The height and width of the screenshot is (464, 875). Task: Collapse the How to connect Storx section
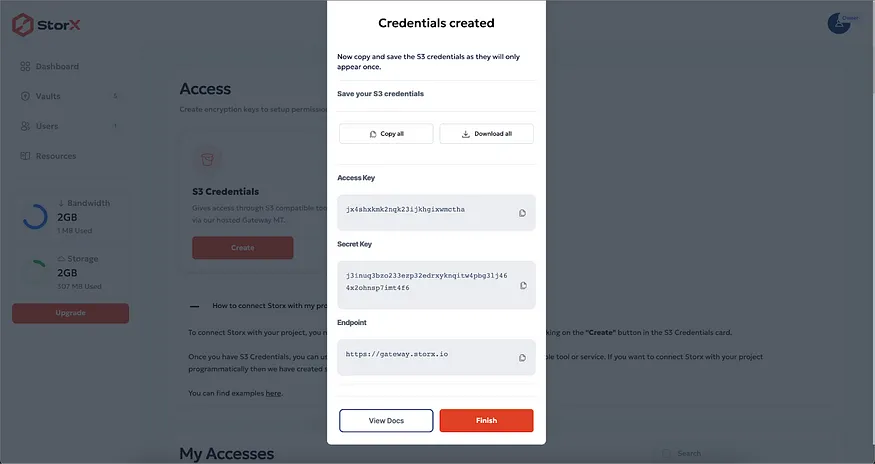pos(194,305)
